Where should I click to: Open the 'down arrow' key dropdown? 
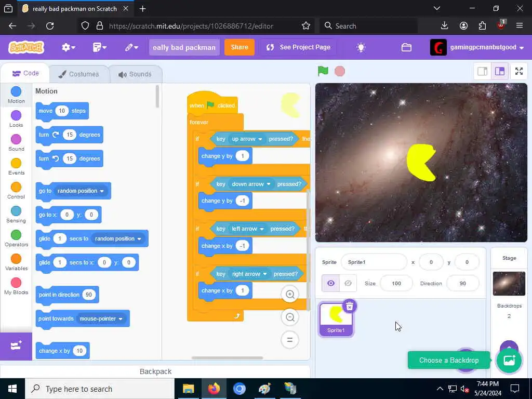[x=251, y=184]
